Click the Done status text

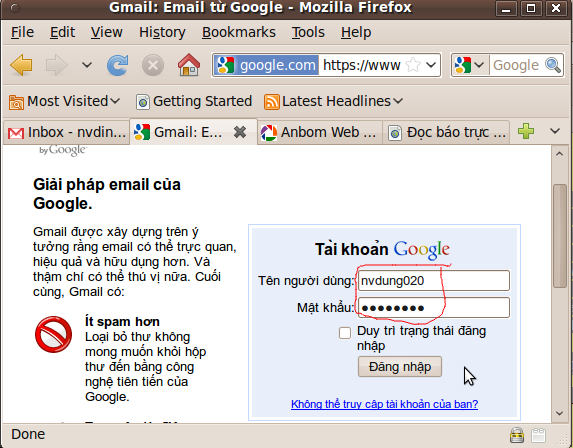coord(28,434)
